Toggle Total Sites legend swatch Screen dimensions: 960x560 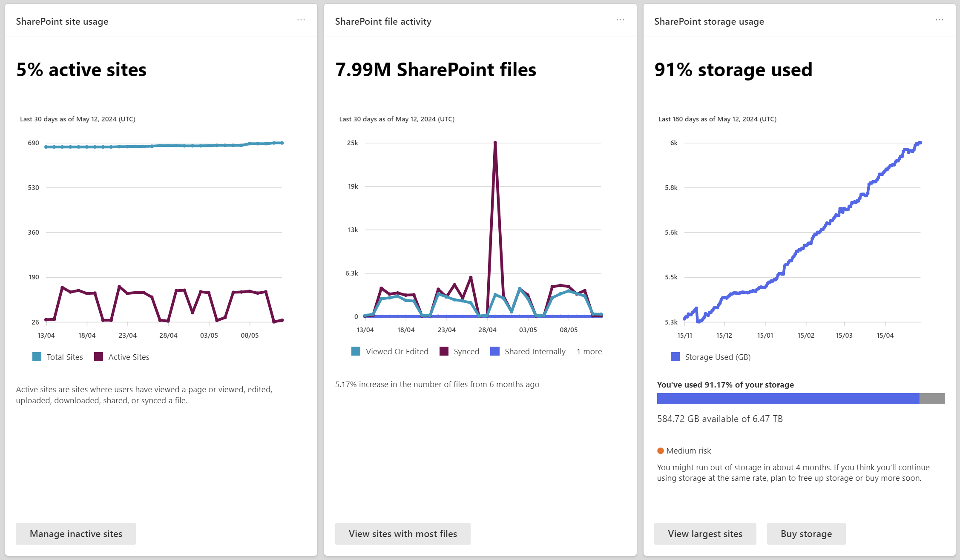tap(37, 357)
